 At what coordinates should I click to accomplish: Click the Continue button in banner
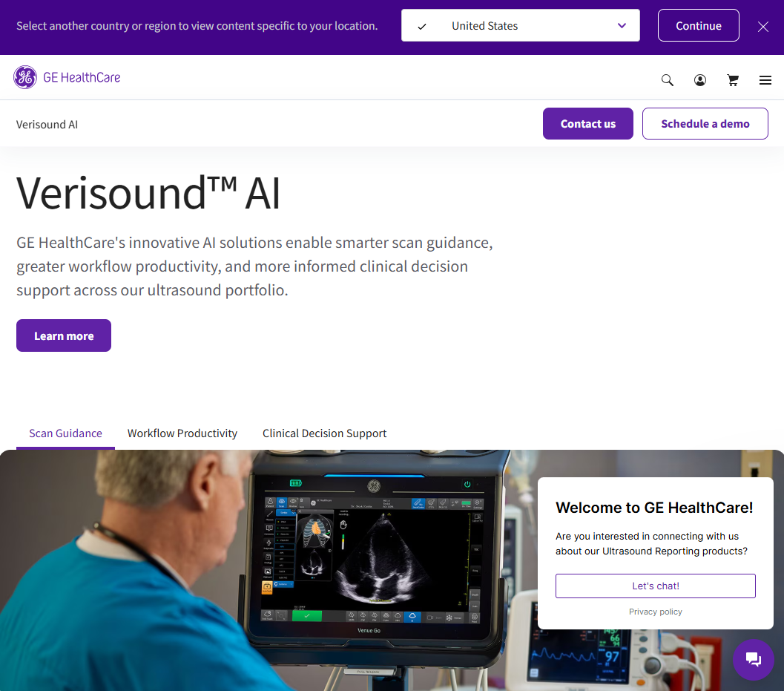coord(699,25)
